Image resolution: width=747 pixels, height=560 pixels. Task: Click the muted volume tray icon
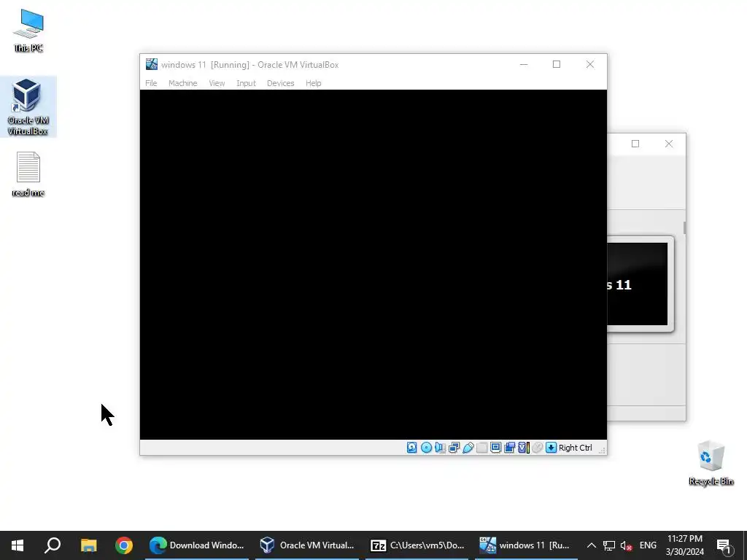click(626, 545)
